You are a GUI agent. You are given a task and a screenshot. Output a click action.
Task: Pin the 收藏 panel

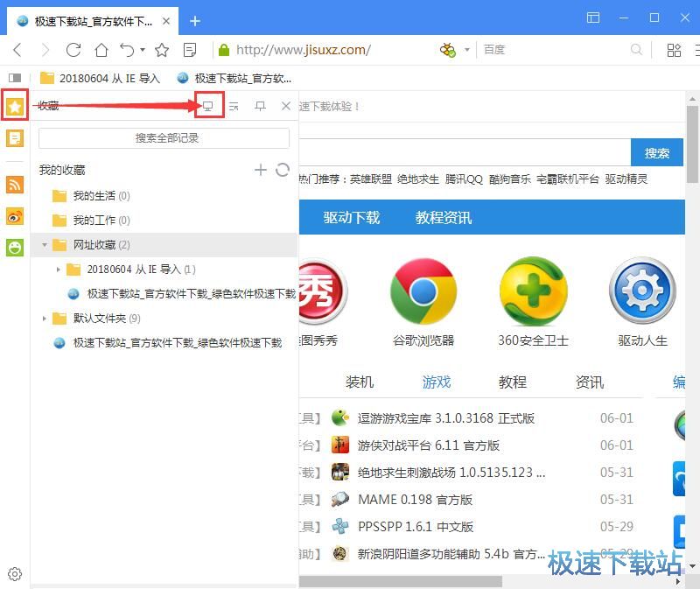(x=260, y=106)
